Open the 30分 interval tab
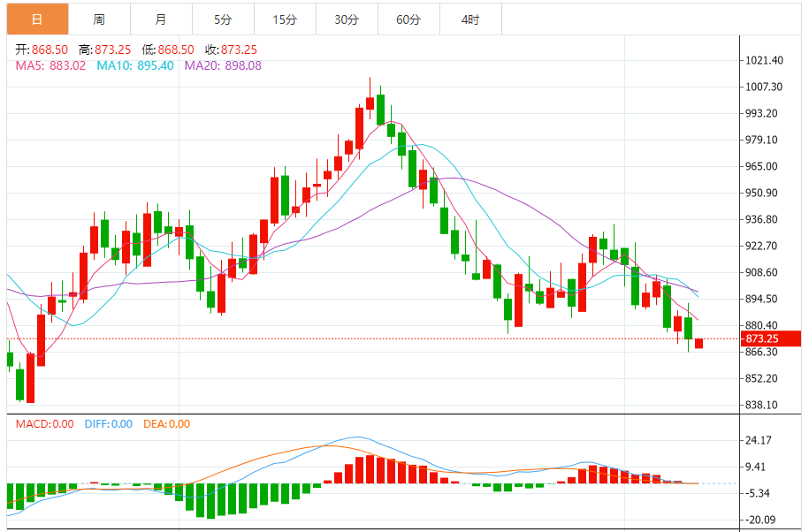 pyautogui.click(x=347, y=19)
